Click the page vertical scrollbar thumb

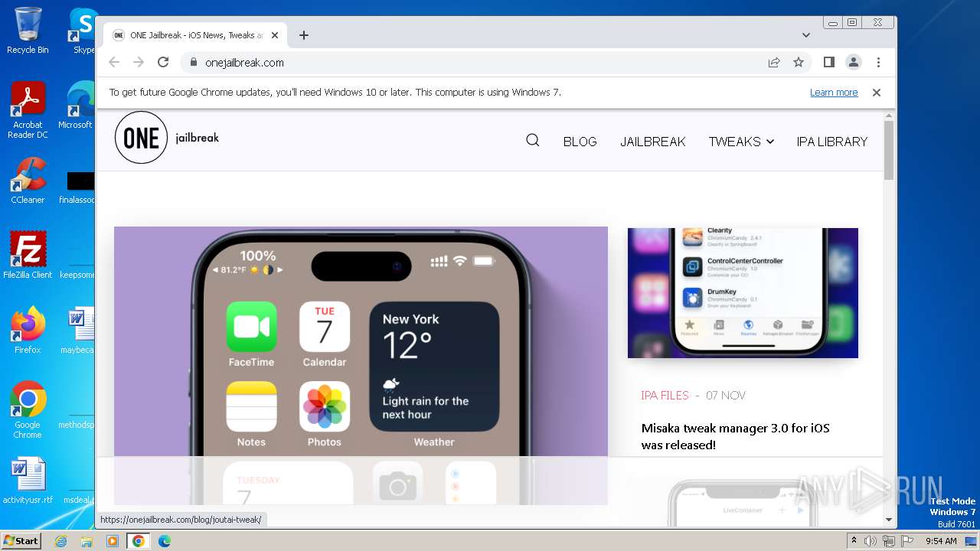pyautogui.click(x=889, y=150)
